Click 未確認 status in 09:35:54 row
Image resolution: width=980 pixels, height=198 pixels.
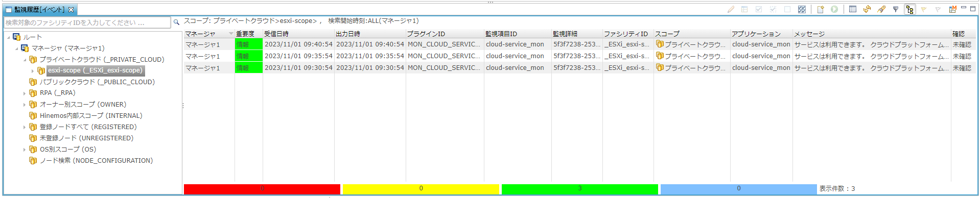[962, 56]
